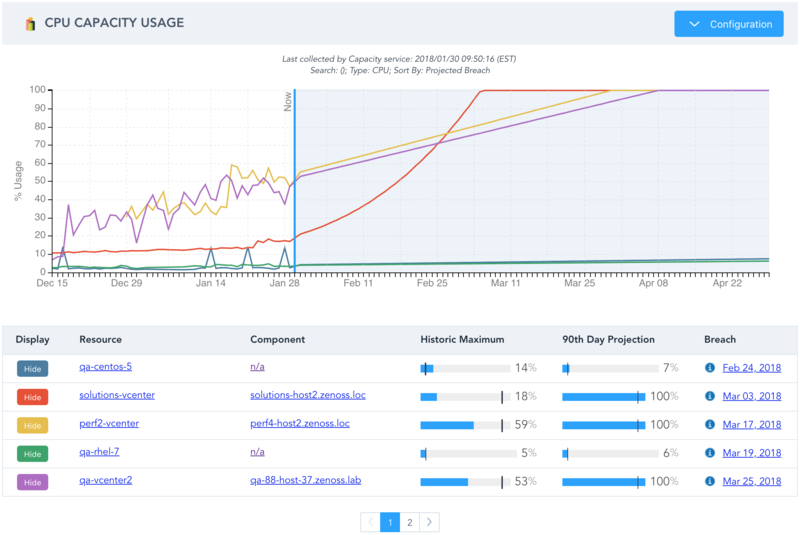Image resolution: width=800 pixels, height=535 pixels.
Task: Open the perf2-vcenter resource link
Action: [x=109, y=423]
